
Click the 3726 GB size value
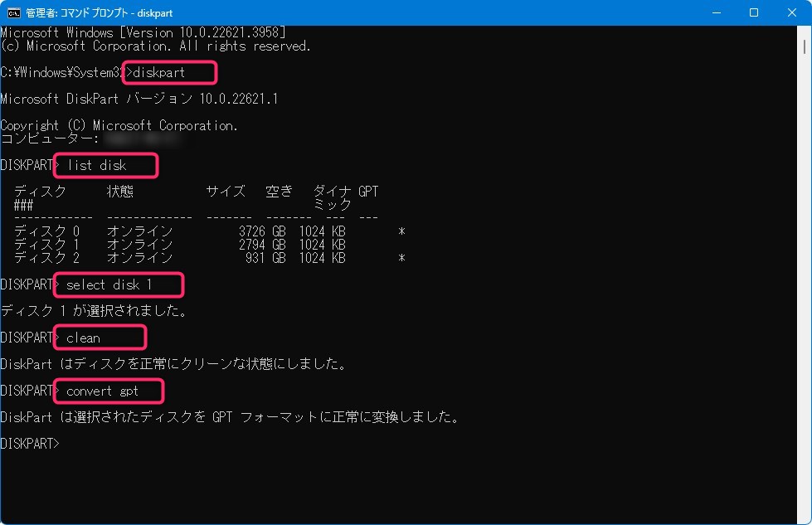pyautogui.click(x=261, y=231)
